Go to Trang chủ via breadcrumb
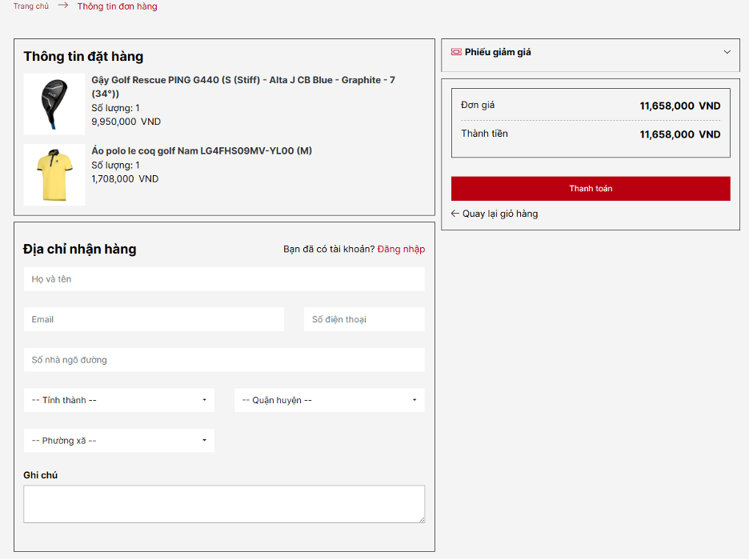The height and width of the screenshot is (560, 749). coord(30,6)
